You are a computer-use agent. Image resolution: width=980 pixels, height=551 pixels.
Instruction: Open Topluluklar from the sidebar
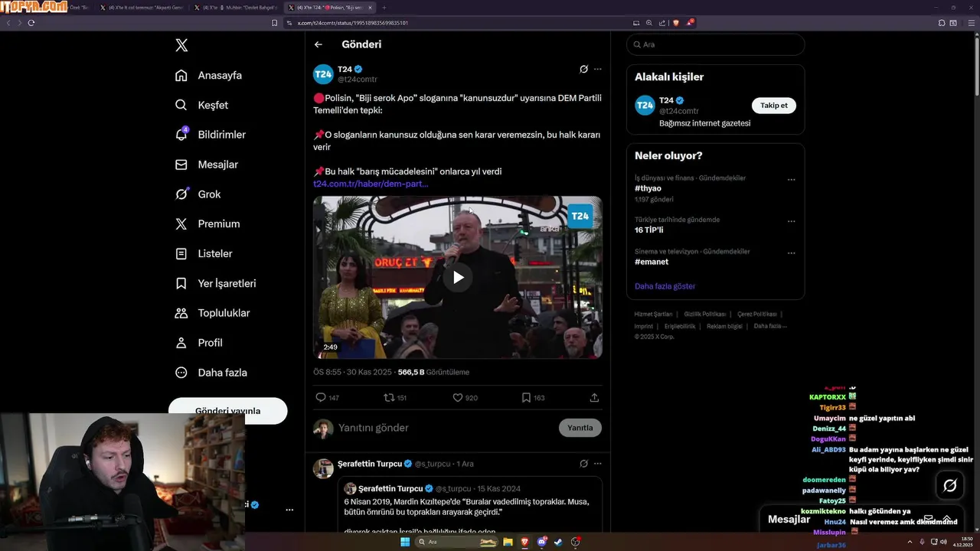click(212, 313)
